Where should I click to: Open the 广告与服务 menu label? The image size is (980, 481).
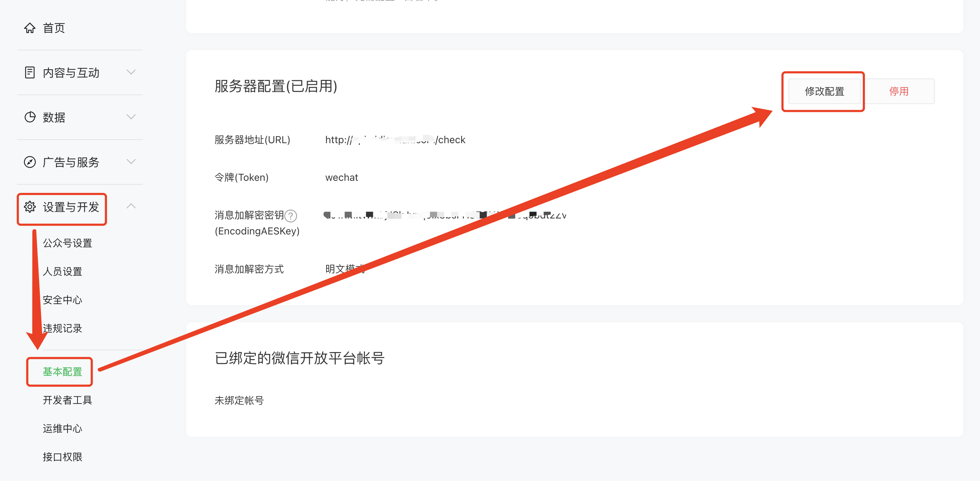71,162
